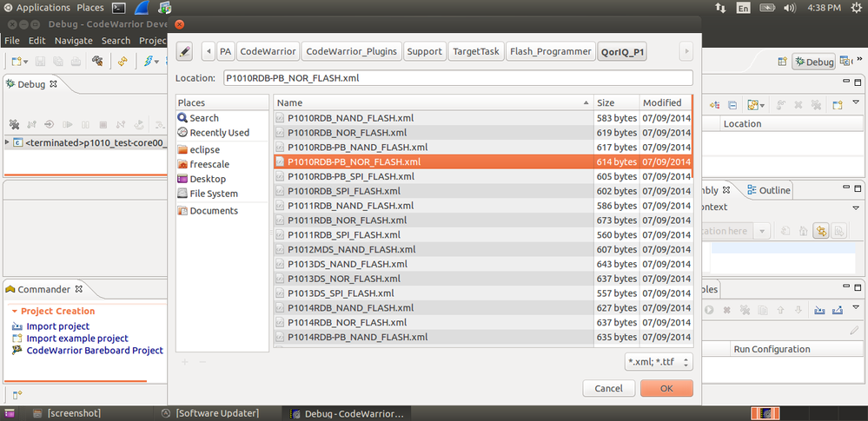Go to the TargetTask path folder

476,51
